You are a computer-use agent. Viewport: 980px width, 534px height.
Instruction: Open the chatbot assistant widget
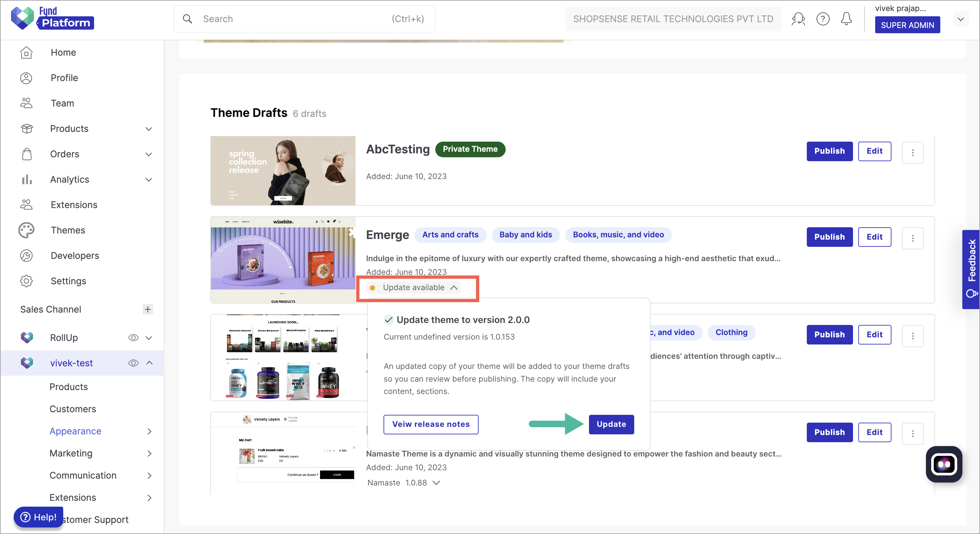[944, 464]
